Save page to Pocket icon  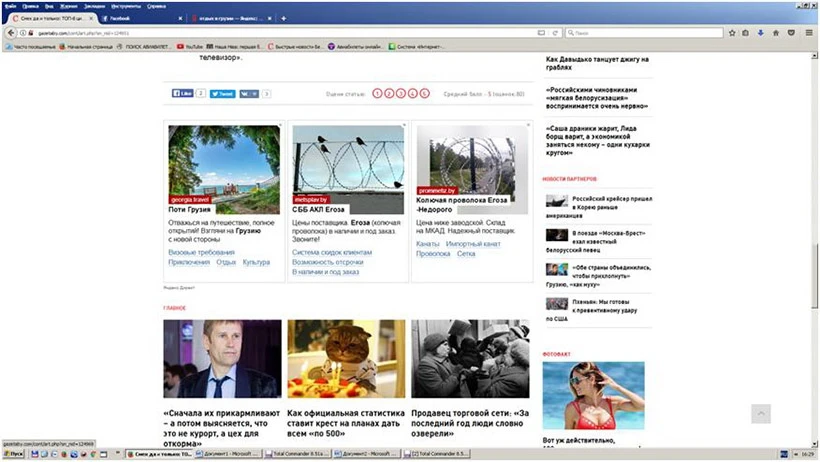(x=791, y=33)
